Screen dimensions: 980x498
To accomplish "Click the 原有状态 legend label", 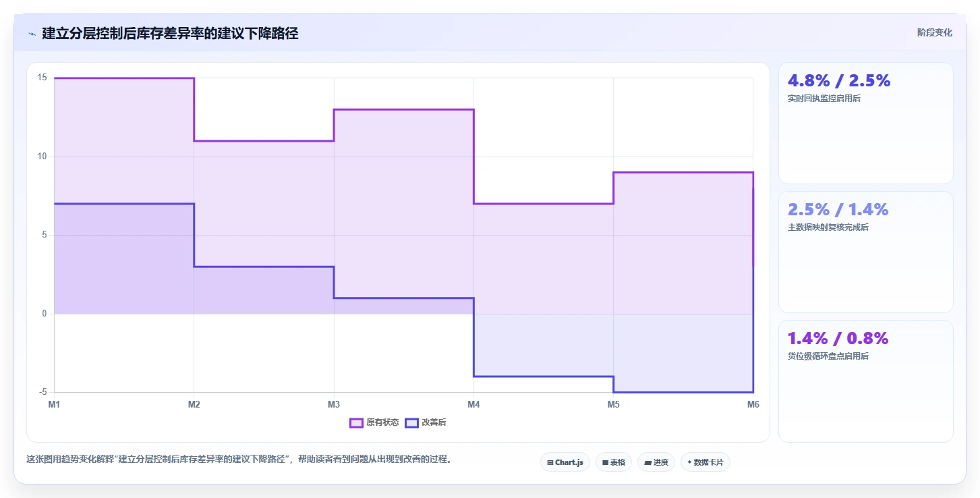I will (x=382, y=423).
